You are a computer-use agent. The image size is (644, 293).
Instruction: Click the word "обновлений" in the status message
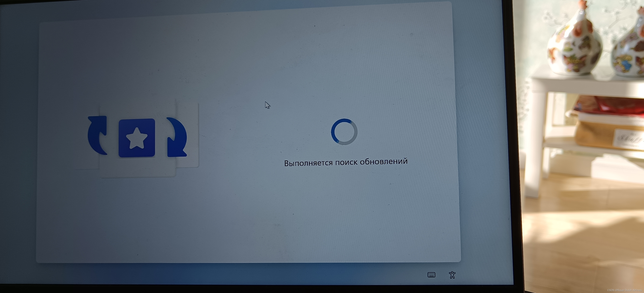point(384,161)
